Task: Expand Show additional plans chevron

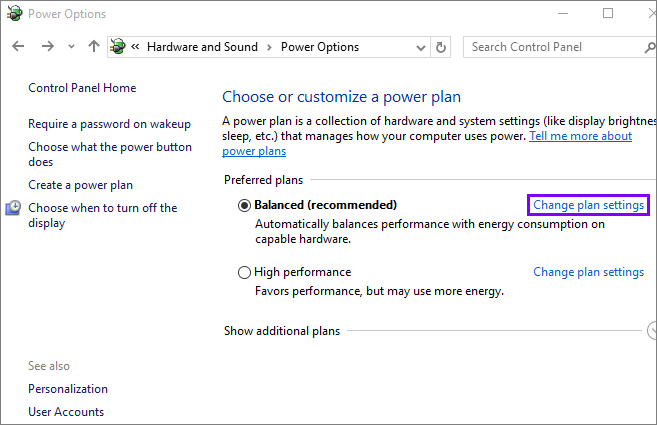Action: point(652,331)
